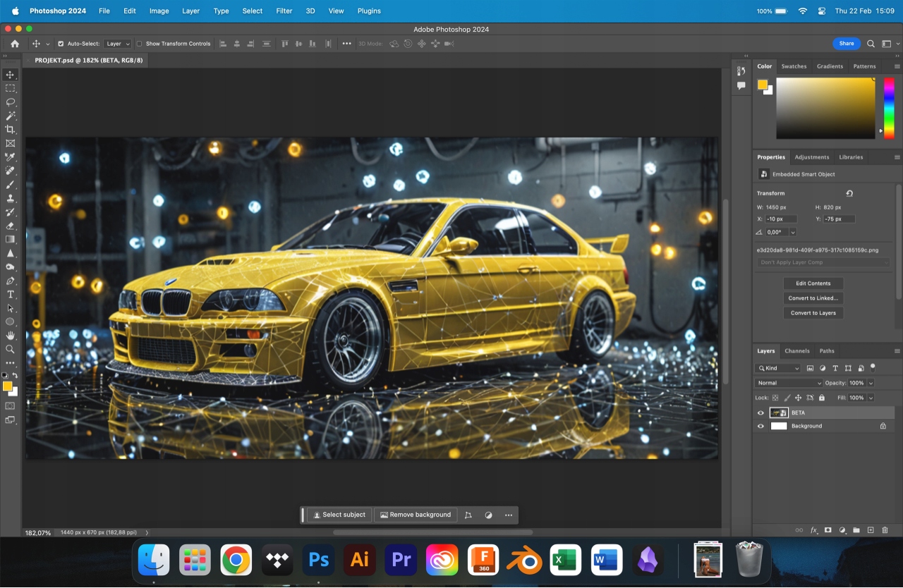
Task: Click the Convert to Layers button
Action: [x=813, y=313]
